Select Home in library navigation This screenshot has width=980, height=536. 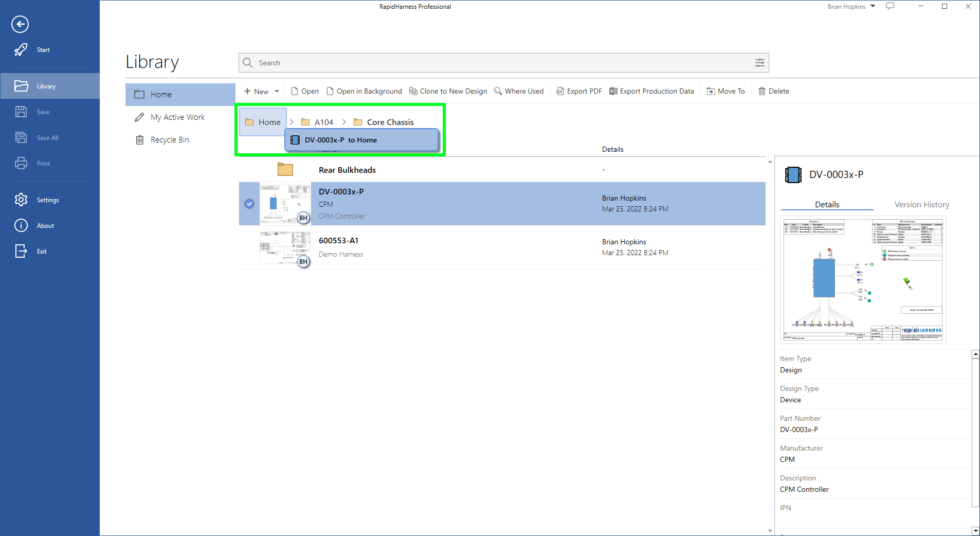[180, 95]
